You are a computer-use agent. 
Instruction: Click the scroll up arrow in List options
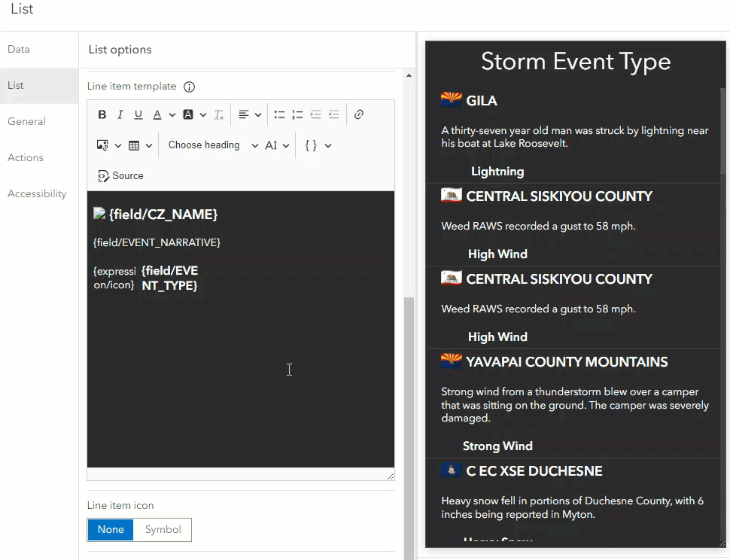click(x=409, y=75)
